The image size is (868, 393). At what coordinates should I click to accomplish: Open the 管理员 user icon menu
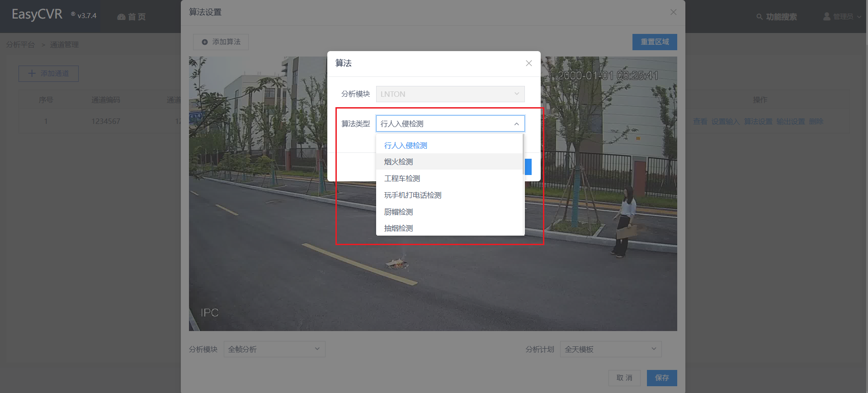pos(826,17)
